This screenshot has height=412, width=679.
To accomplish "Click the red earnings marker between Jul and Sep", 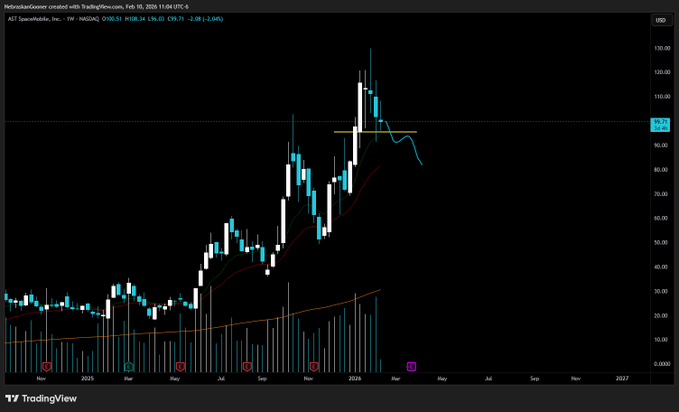I will [246, 366].
